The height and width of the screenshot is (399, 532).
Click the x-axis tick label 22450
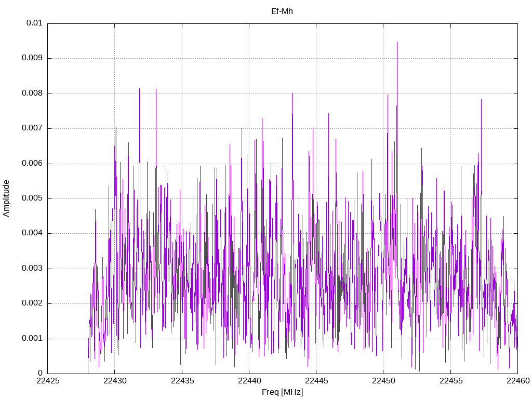click(384, 381)
